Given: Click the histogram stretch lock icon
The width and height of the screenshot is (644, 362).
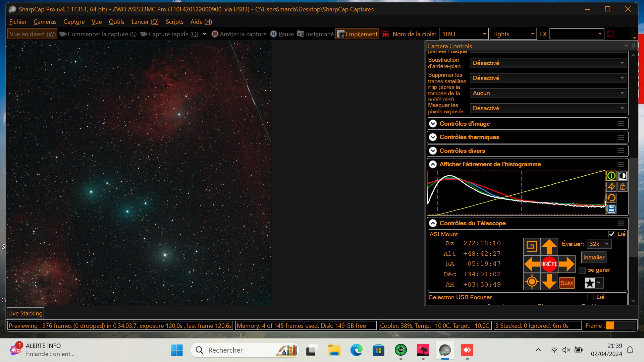Looking at the screenshot, I should tap(623, 187).
